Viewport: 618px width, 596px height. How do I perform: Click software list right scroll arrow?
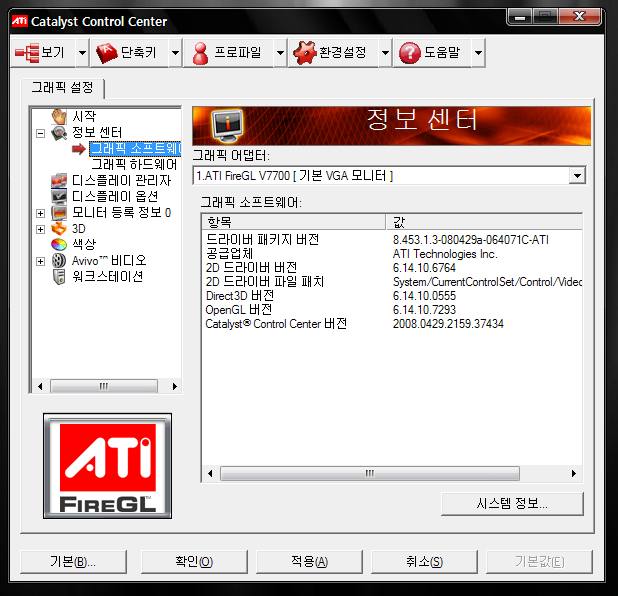(574, 473)
